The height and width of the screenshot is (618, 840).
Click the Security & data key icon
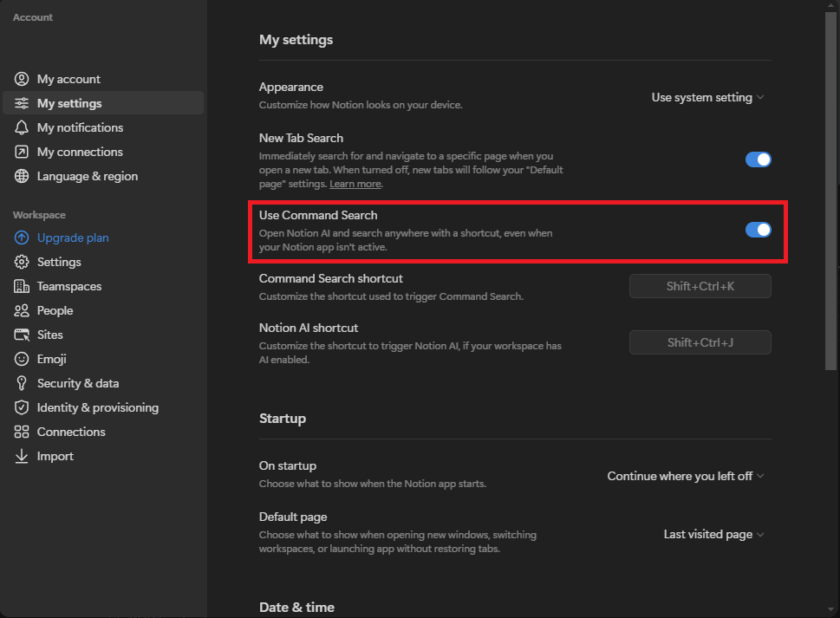tap(22, 383)
